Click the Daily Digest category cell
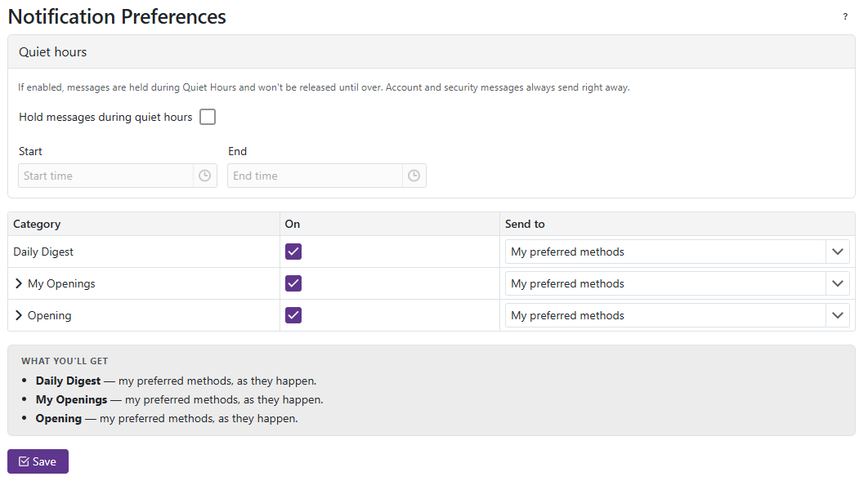 pos(144,252)
